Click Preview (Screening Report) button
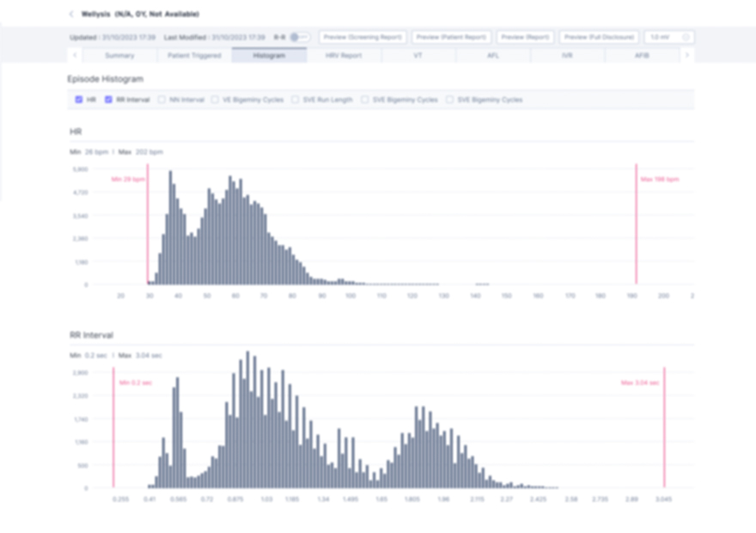Screen dimensions: 756x533 [363, 37]
